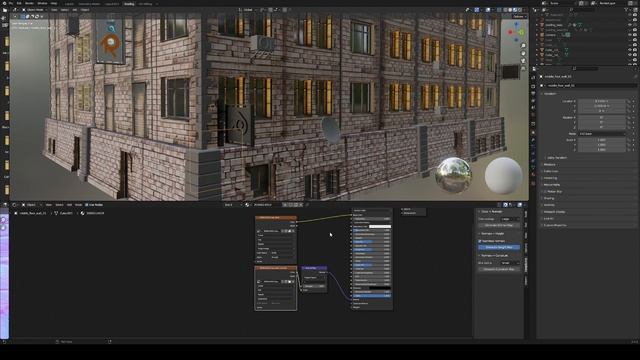
Task: Click Generate Height Map button
Action: [499, 247]
